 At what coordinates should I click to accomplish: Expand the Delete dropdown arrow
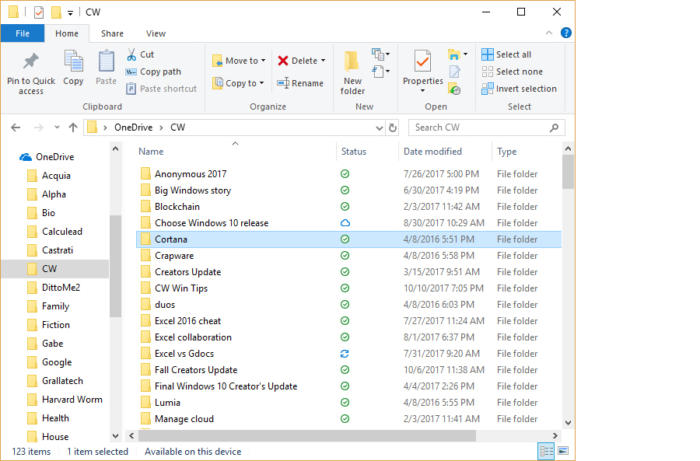click(323, 60)
